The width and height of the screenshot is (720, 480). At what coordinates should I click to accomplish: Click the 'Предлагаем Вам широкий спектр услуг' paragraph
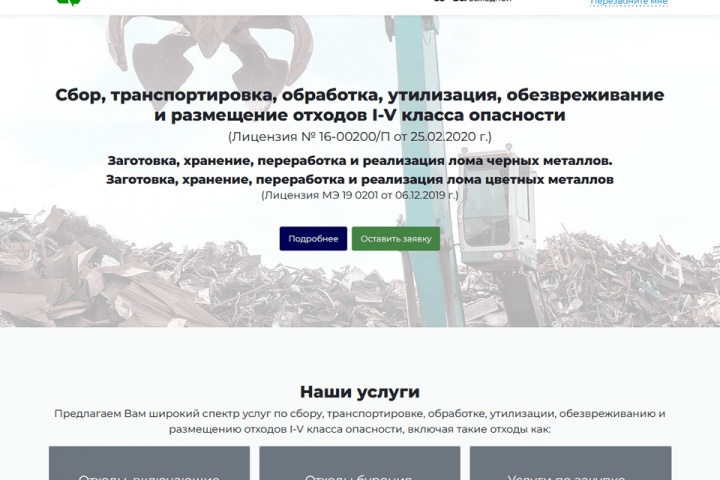[360, 421]
